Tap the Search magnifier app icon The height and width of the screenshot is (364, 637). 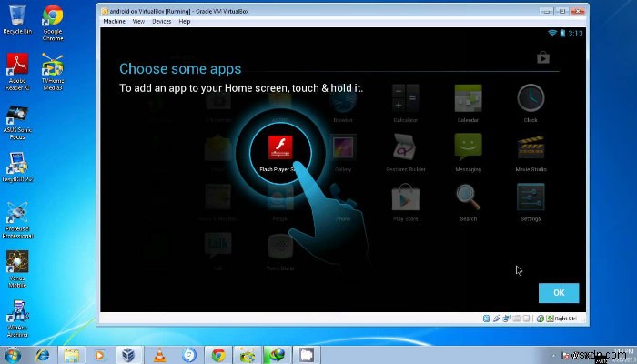point(468,197)
